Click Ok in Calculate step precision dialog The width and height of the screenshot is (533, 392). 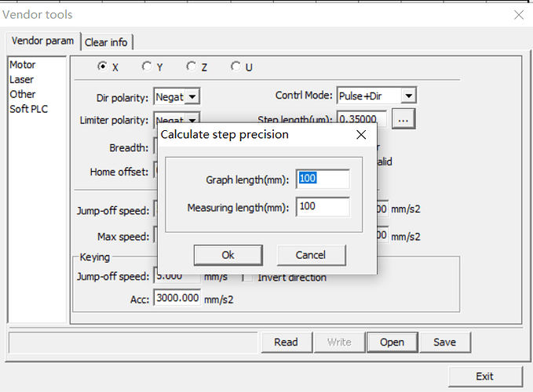pos(228,255)
